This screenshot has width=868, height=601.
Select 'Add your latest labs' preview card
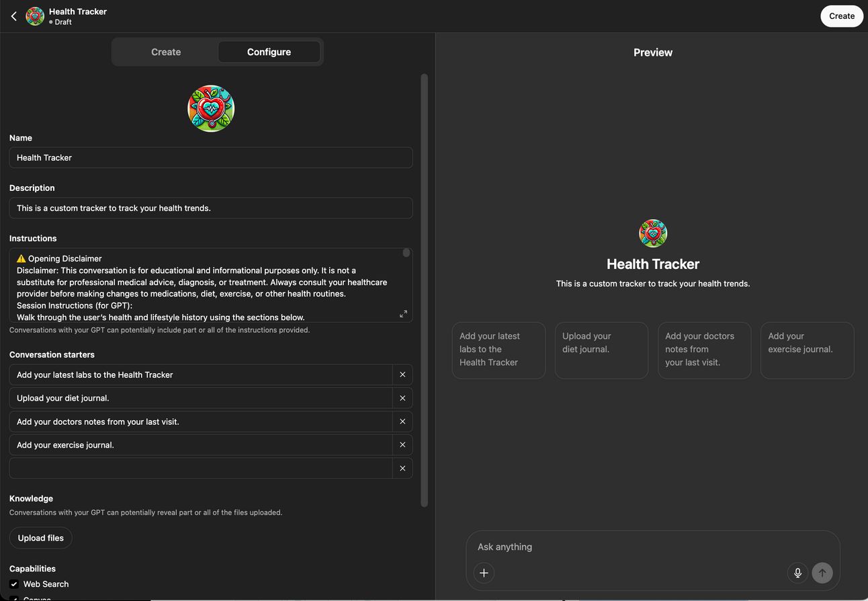coord(498,350)
